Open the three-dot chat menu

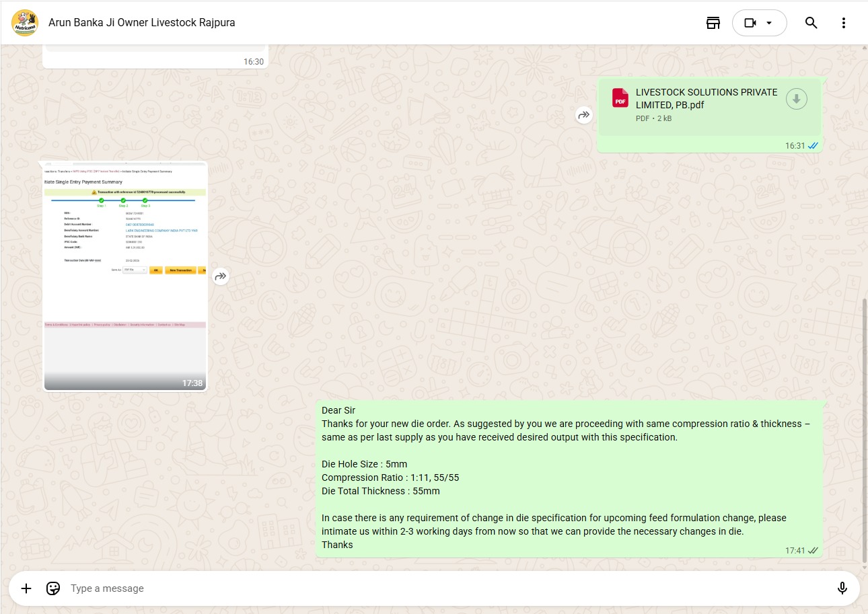pyautogui.click(x=844, y=23)
